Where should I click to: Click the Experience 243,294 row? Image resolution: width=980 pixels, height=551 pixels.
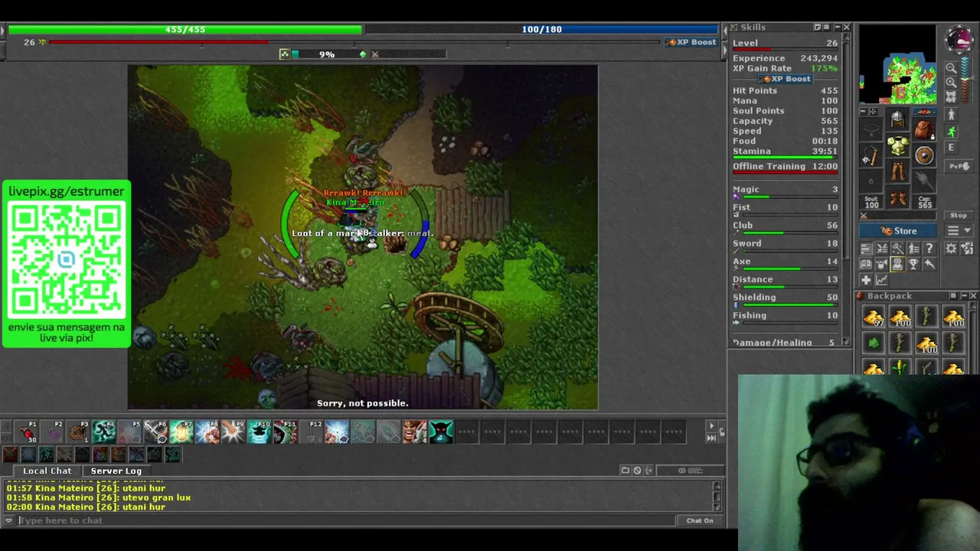[785, 58]
